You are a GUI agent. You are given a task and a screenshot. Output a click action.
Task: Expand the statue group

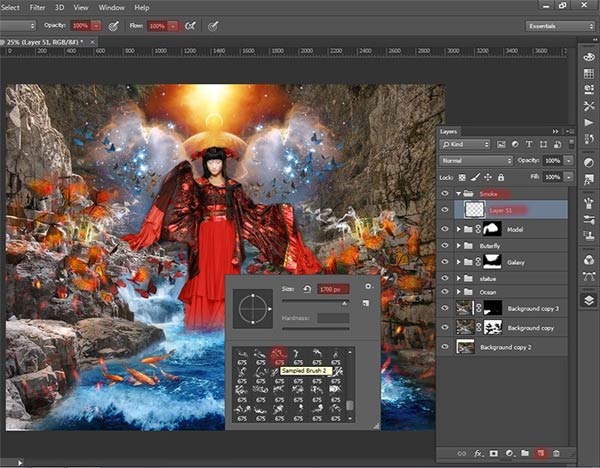pyautogui.click(x=458, y=278)
